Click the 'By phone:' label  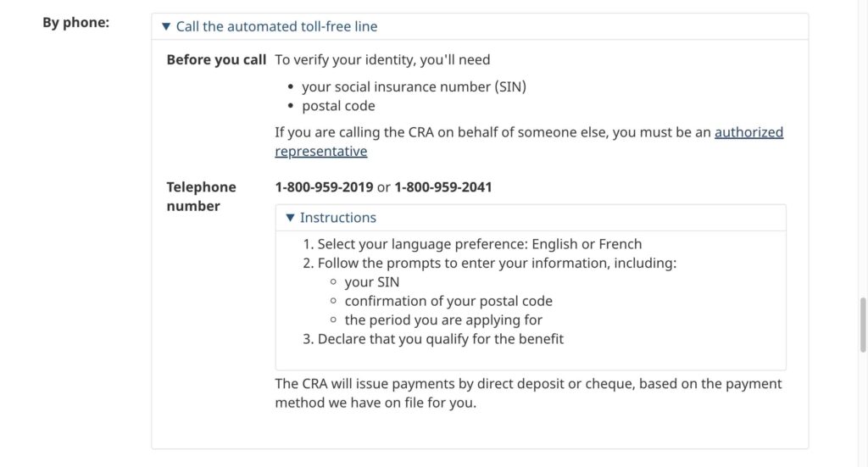click(x=76, y=23)
